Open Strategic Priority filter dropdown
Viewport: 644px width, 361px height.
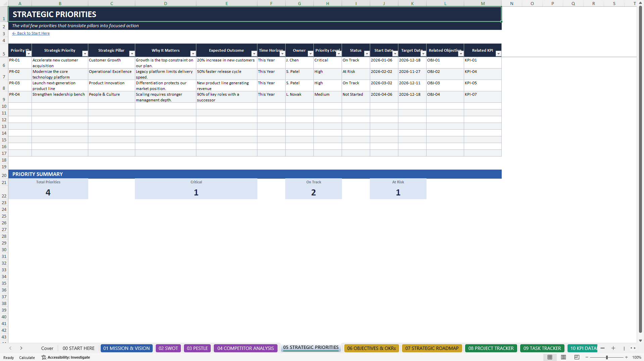85,54
